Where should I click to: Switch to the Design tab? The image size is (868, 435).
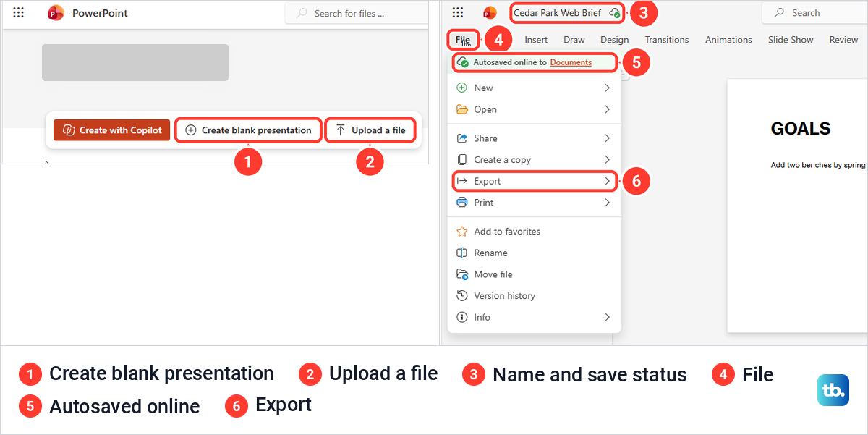(x=615, y=40)
